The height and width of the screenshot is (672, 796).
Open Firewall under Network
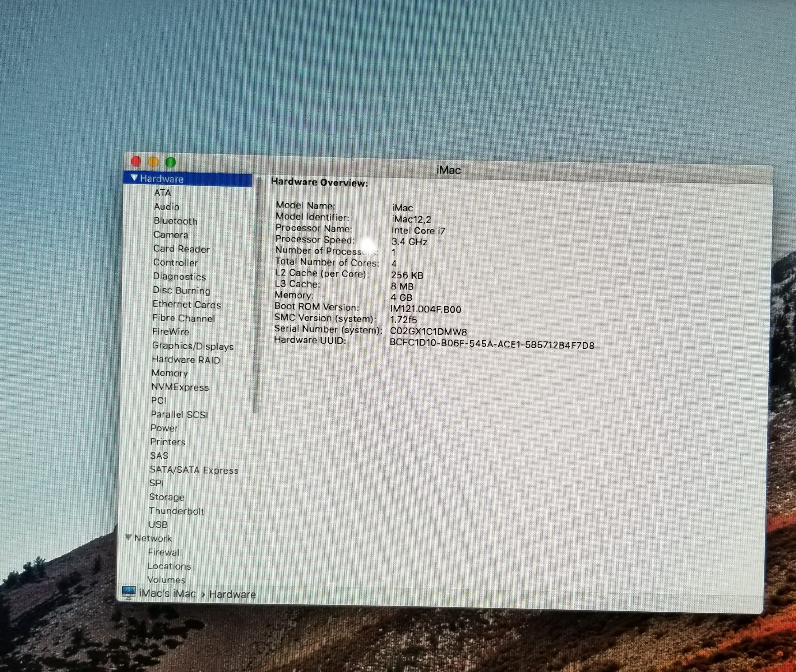pos(164,552)
